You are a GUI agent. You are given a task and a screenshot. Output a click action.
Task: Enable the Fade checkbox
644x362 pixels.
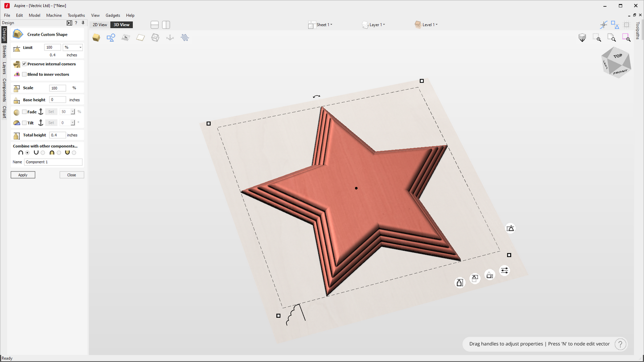25,112
